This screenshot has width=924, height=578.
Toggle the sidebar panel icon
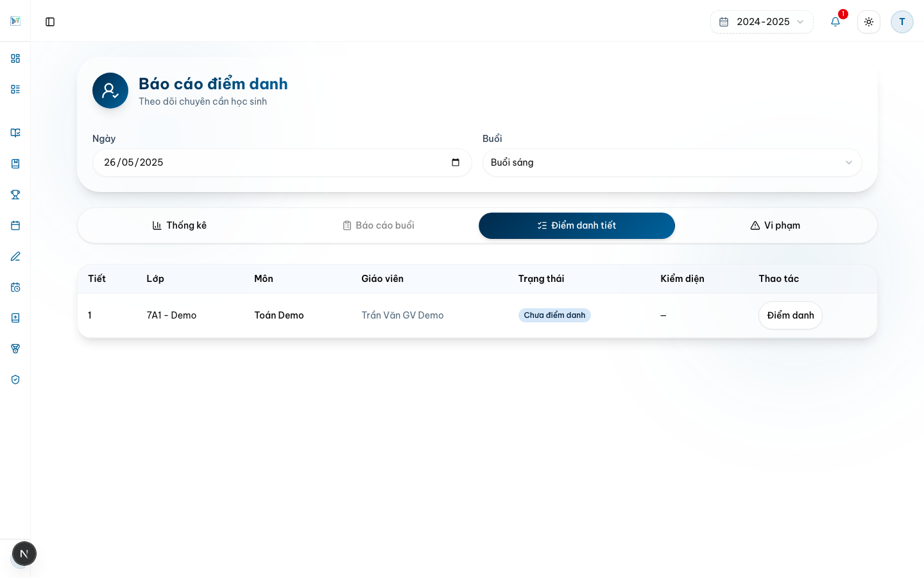(x=50, y=22)
